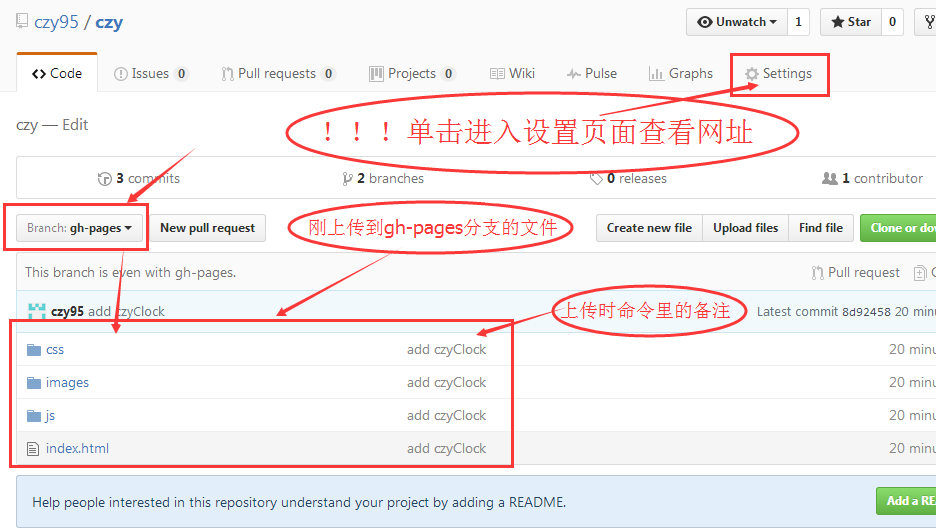Click the repository book icon beside czy95
Viewport: 936px width, 532px height.
point(22,21)
